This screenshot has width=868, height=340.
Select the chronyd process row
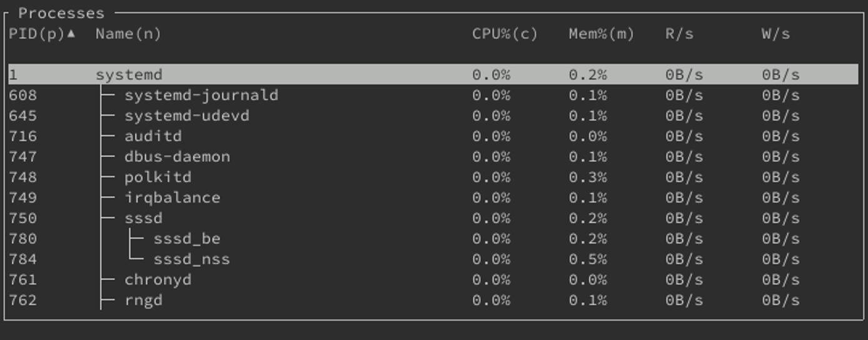tap(158, 280)
